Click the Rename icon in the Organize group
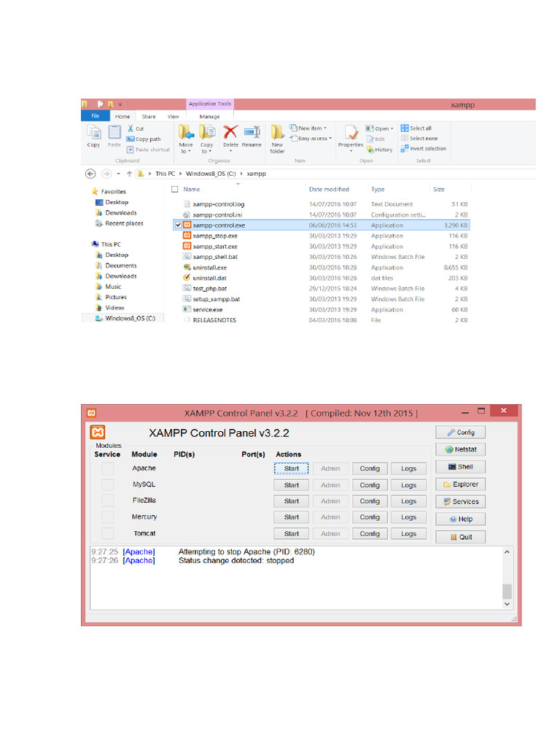Viewport: 560px width, 747px height. click(252, 133)
